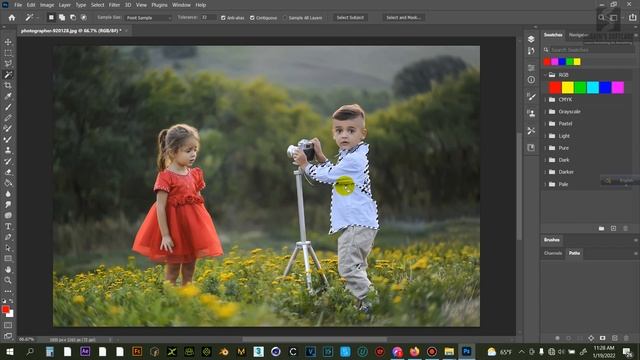Image resolution: width=640 pixels, height=360 pixels.
Task: Select the Eraser tool
Action: click(8, 172)
